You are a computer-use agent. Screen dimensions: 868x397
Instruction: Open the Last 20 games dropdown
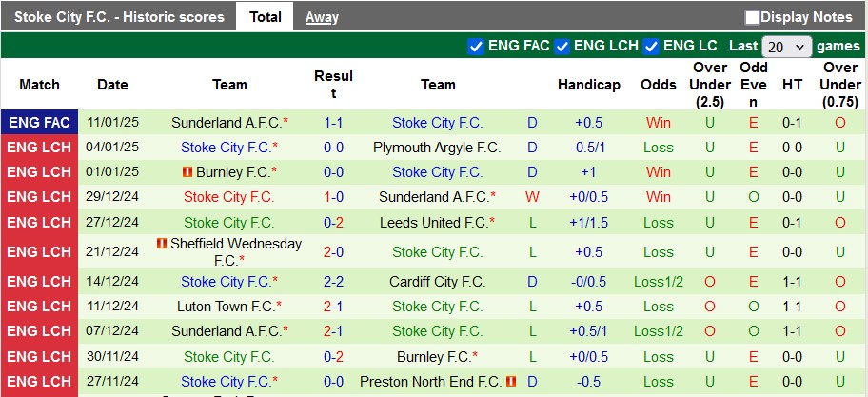click(786, 46)
